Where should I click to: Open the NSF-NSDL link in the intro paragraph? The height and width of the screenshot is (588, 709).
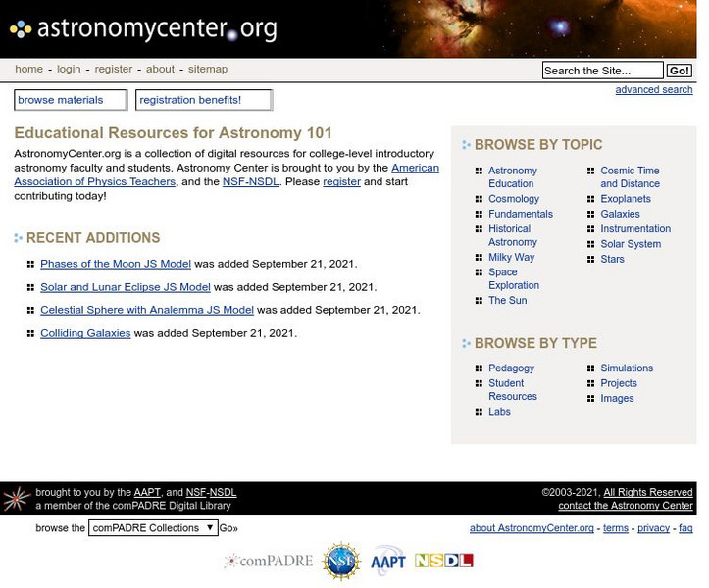tap(250, 181)
